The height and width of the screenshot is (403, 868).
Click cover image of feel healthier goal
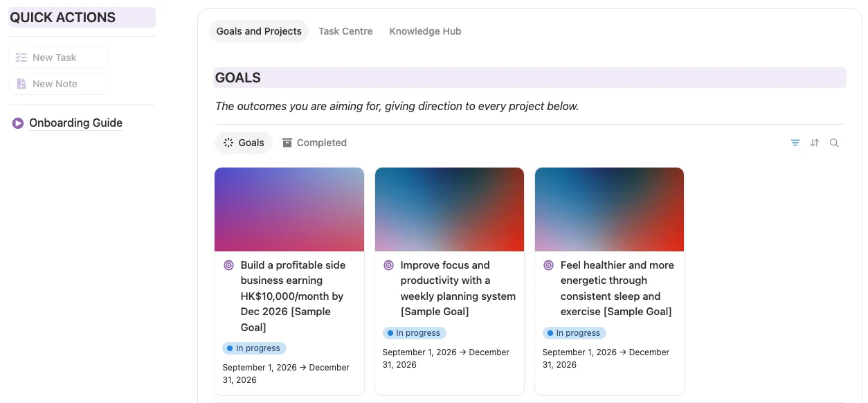coord(609,209)
